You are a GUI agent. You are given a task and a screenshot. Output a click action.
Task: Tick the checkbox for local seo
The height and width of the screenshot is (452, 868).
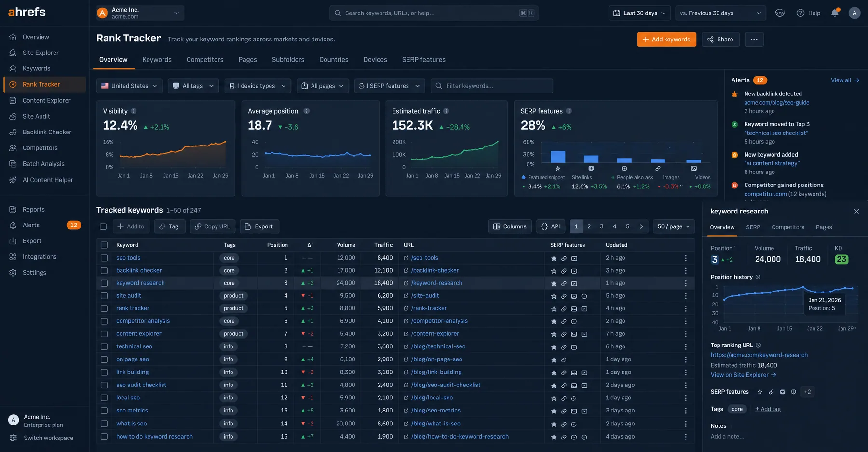click(104, 398)
